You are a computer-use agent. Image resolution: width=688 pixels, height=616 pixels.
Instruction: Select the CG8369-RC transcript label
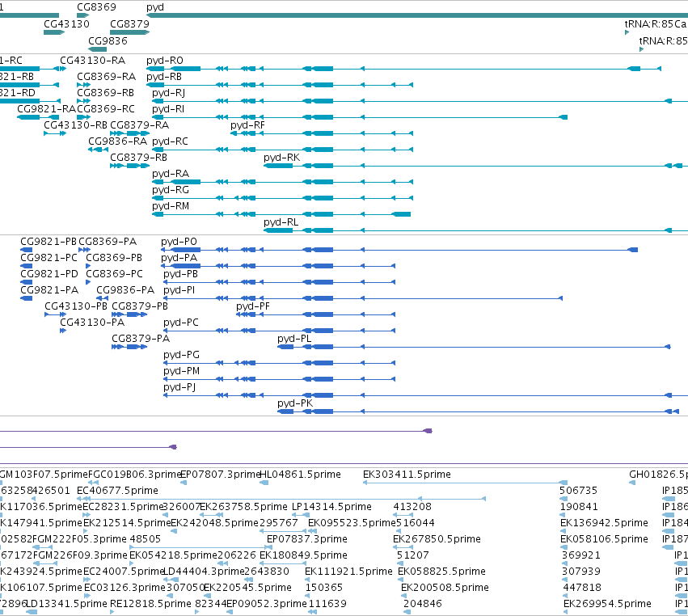(x=106, y=109)
